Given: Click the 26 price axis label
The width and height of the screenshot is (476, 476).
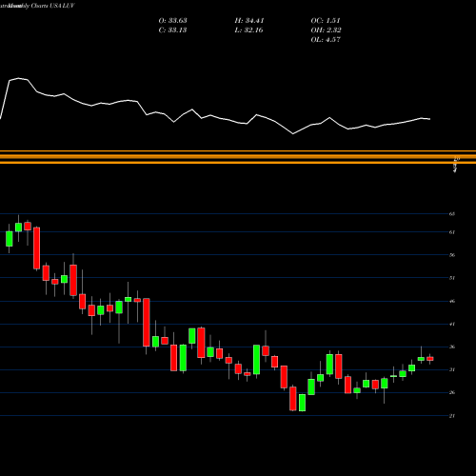Looking at the screenshot, I should (x=452, y=392).
